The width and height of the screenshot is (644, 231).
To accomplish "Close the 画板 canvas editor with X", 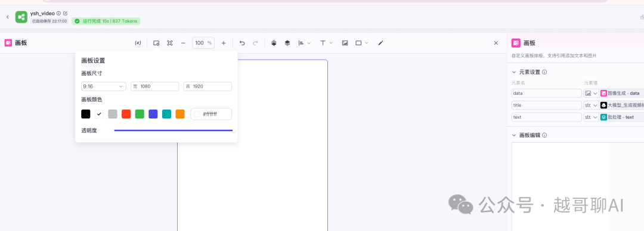I will [x=496, y=43].
